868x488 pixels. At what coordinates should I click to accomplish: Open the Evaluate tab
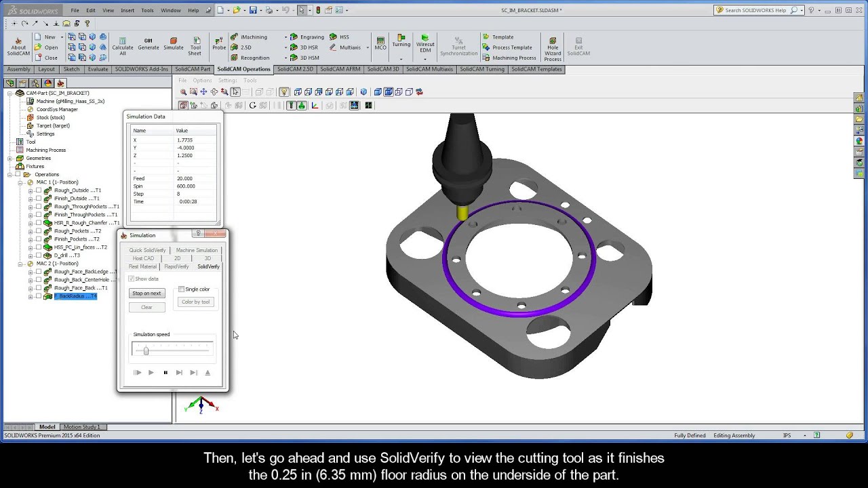(98, 69)
